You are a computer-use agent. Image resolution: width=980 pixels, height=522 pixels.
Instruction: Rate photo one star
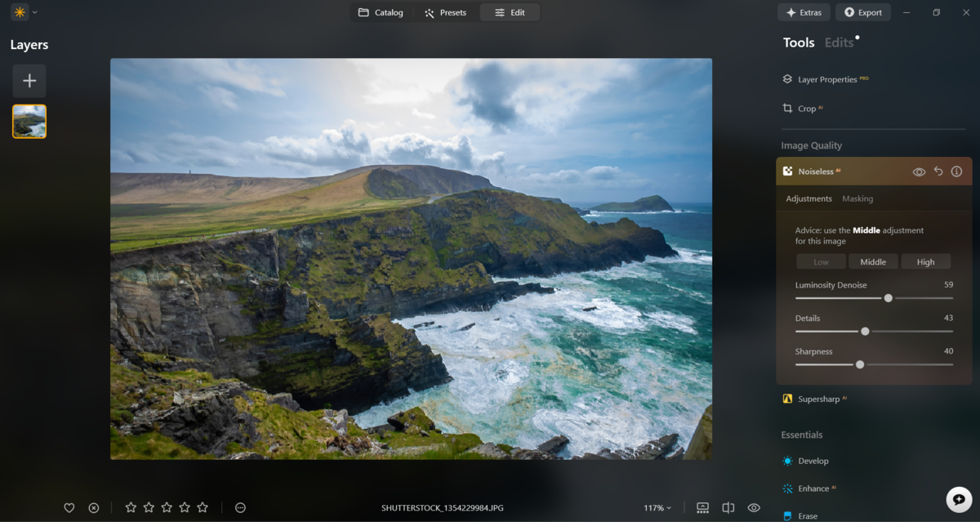tap(131, 507)
